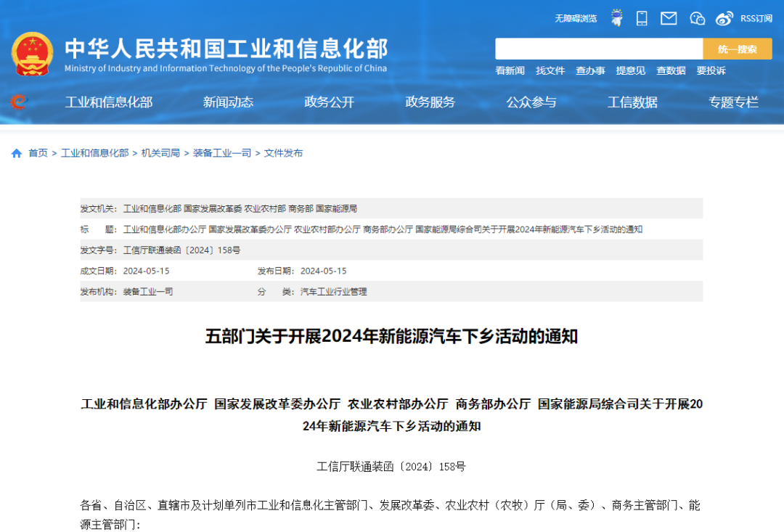Click the mobile phone version icon
Viewport: 784px width, 532px height.
point(642,17)
